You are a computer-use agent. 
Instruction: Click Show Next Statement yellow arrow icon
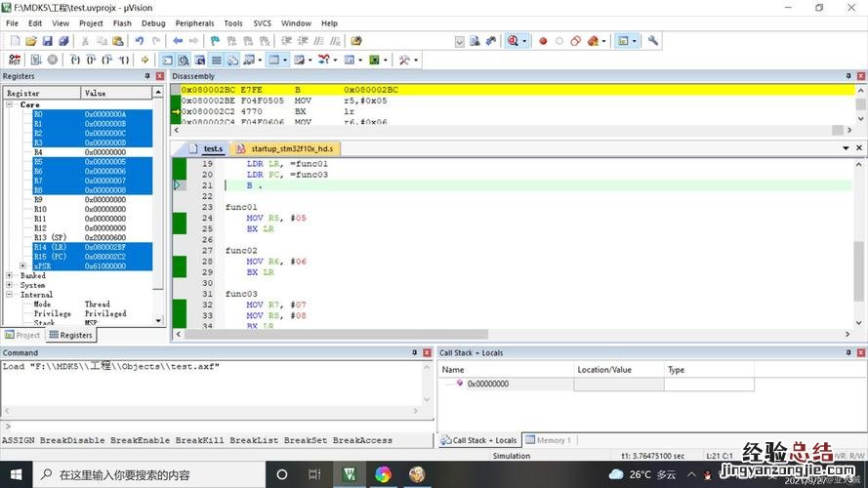[145, 60]
